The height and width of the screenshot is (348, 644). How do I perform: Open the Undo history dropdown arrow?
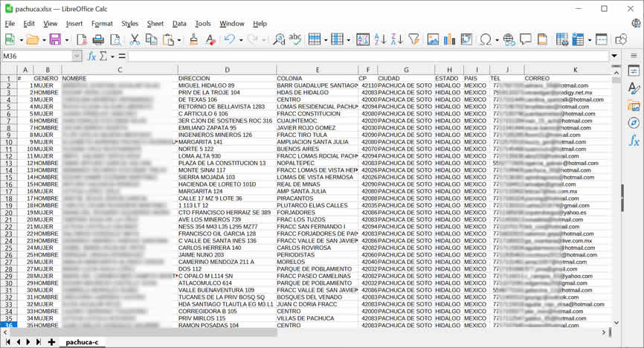point(241,40)
